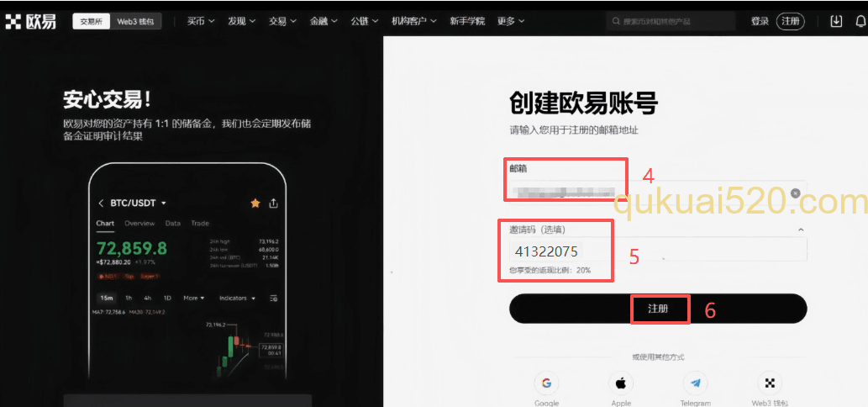Click the 您享受的返现比例: 20% text
The width and height of the screenshot is (868, 407).
click(550, 271)
